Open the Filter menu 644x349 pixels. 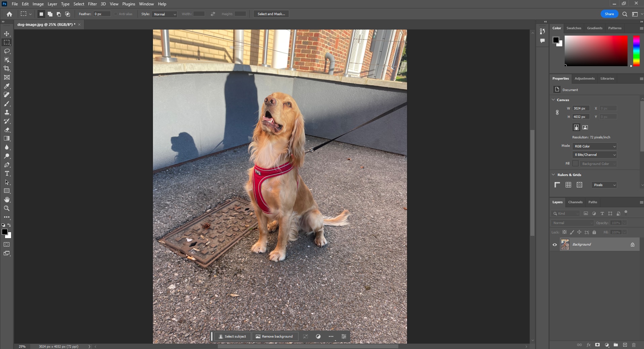[92, 4]
